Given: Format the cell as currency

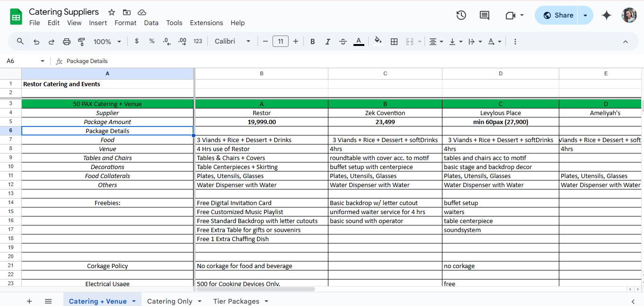Looking at the screenshot, I should click(x=137, y=41).
